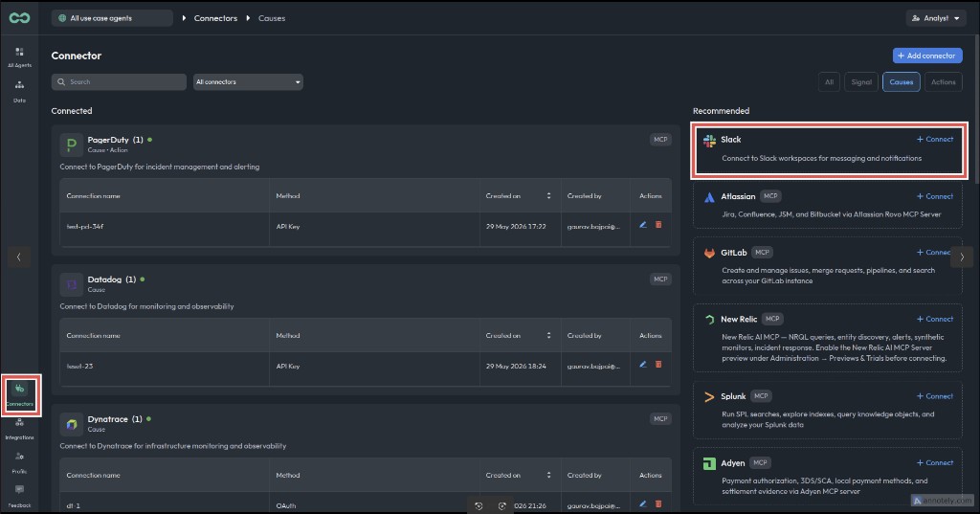This screenshot has width=980, height=514.
Task: Click the PagerDuty connector logo
Action: pos(71,145)
